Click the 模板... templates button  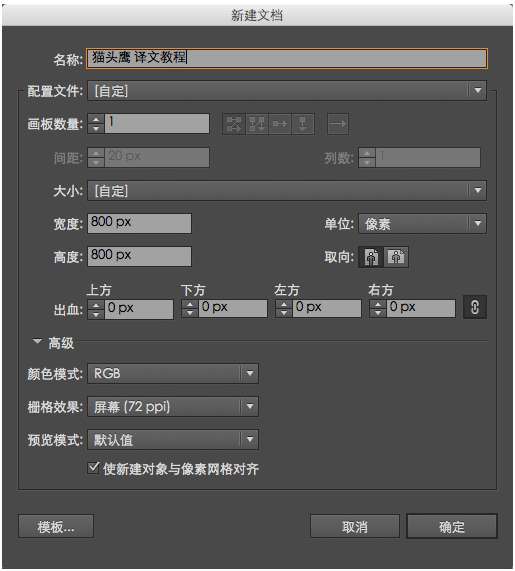pyautogui.click(x=56, y=526)
